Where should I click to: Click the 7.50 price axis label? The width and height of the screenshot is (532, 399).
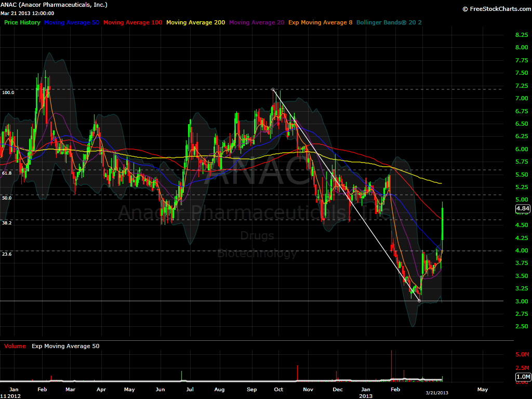click(x=522, y=73)
